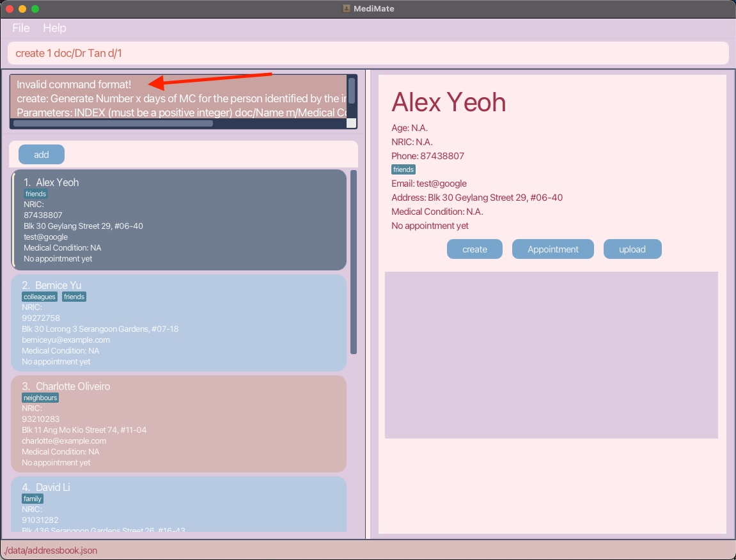
Task: Click the Address line in detail panel
Action: pos(477,198)
